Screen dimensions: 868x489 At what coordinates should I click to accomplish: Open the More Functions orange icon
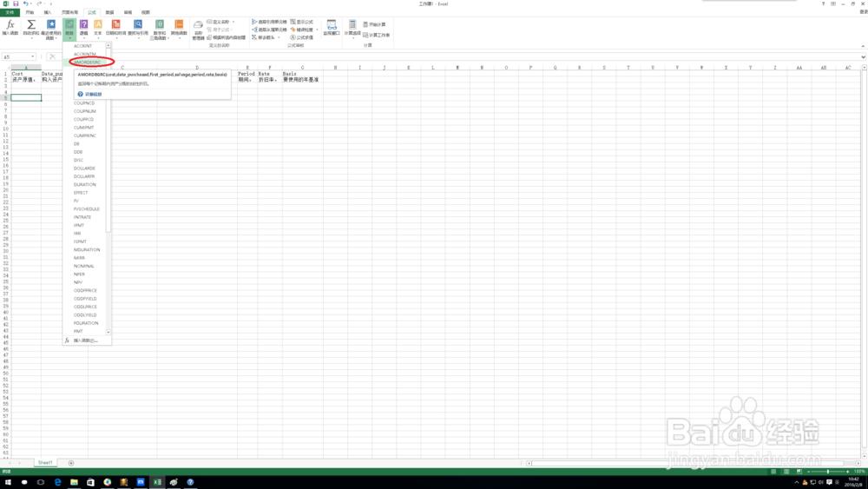(179, 29)
